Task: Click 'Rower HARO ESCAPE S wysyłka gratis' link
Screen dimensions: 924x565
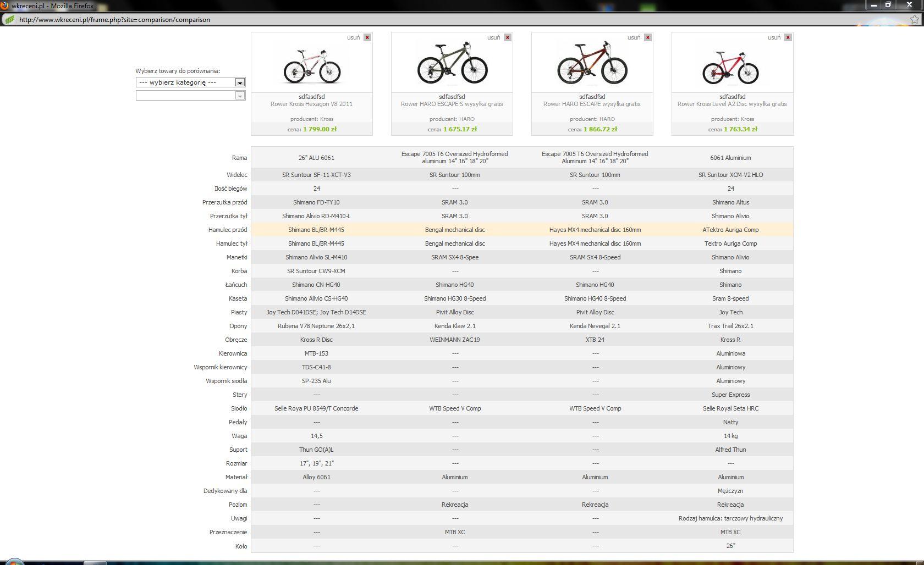Action: [x=452, y=104]
